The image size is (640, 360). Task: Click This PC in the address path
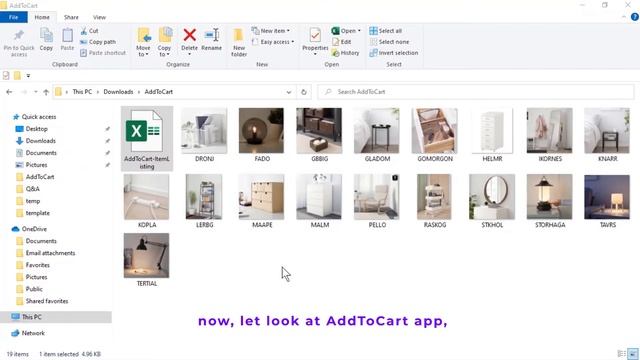pyautogui.click(x=82, y=92)
